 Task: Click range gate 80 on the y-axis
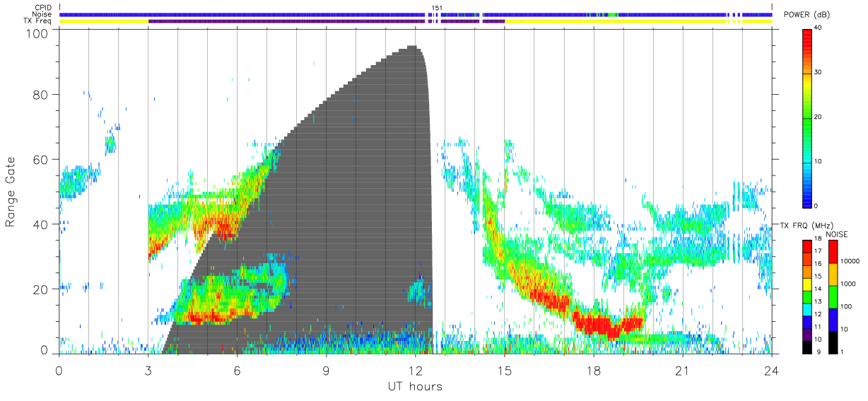coord(42,95)
